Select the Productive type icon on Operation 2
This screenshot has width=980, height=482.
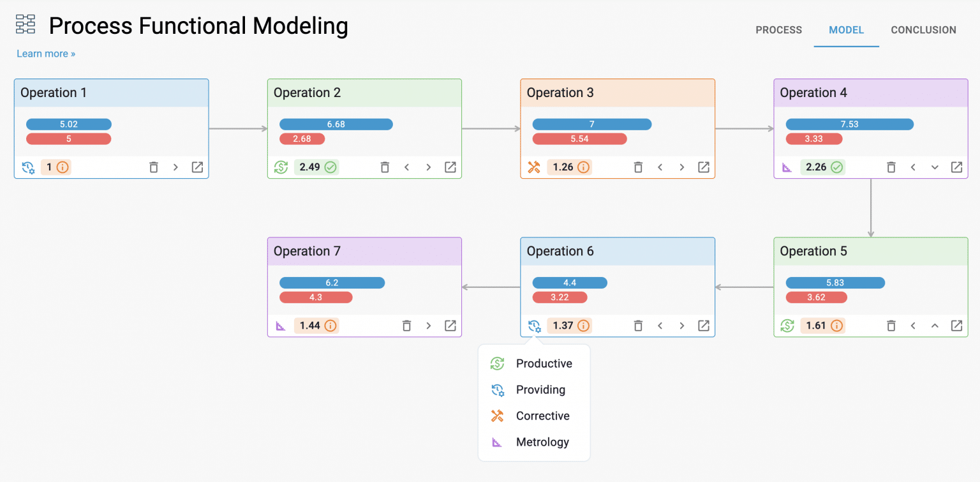[x=281, y=167]
